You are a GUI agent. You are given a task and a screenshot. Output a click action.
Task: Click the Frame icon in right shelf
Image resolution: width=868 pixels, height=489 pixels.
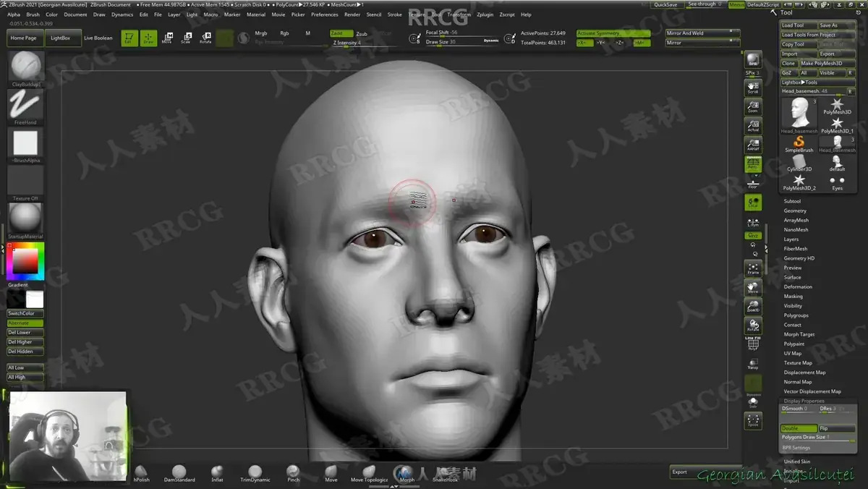click(x=753, y=268)
